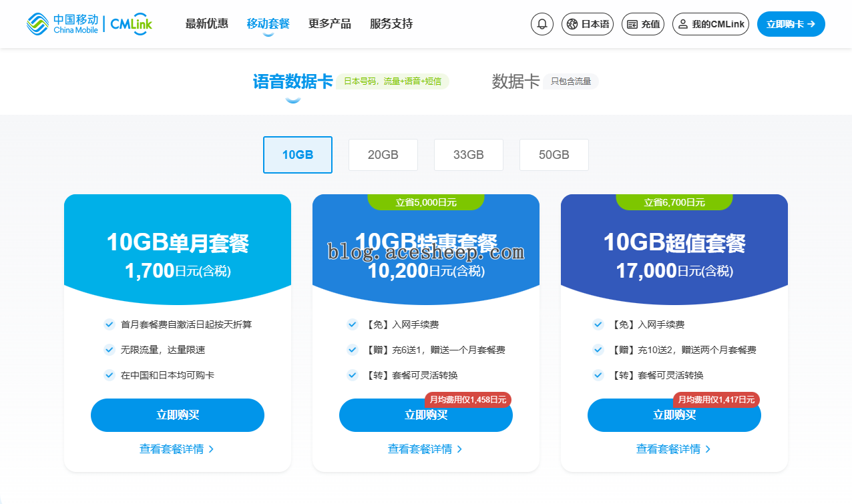Open 我的CMLink user account button

(710, 24)
